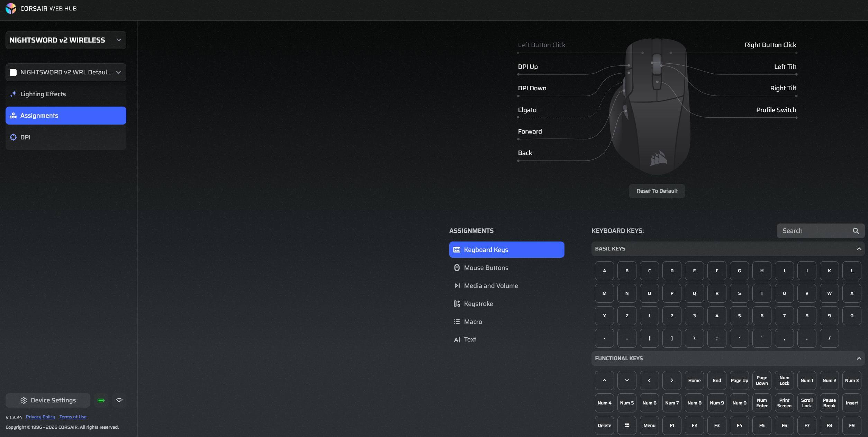Choose the A key
The height and width of the screenshot is (437, 868).
click(604, 271)
